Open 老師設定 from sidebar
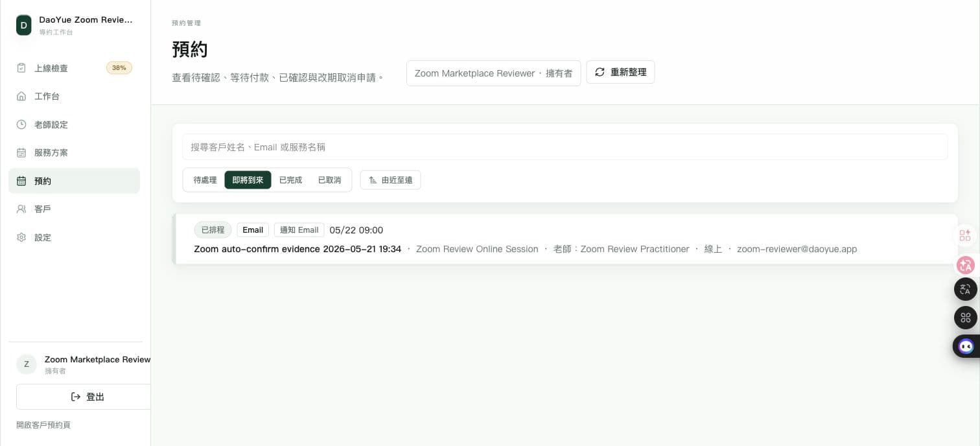The width and height of the screenshot is (980, 446). click(x=74, y=124)
